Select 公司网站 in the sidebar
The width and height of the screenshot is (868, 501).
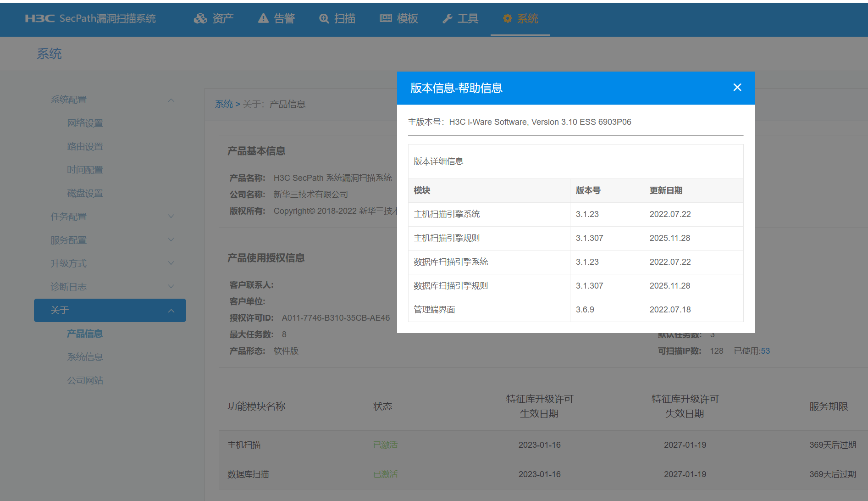click(x=85, y=380)
